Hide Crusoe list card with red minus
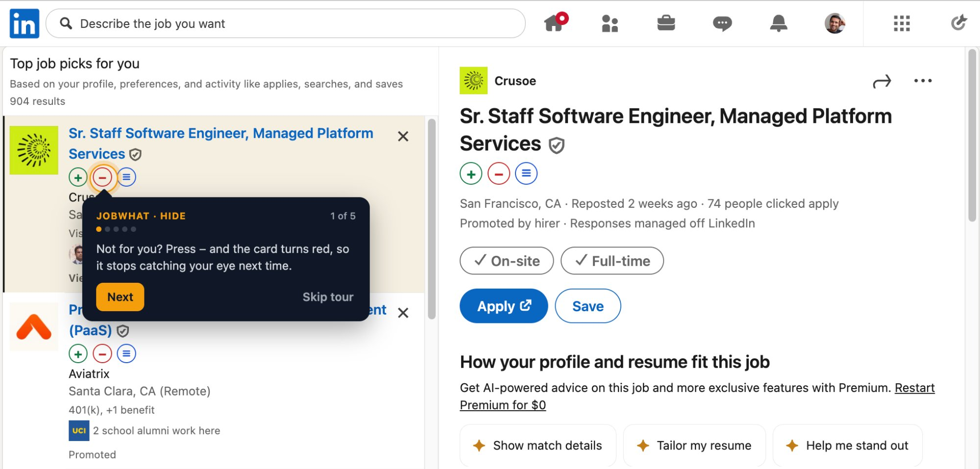Image resolution: width=980 pixels, height=469 pixels. pos(102,177)
